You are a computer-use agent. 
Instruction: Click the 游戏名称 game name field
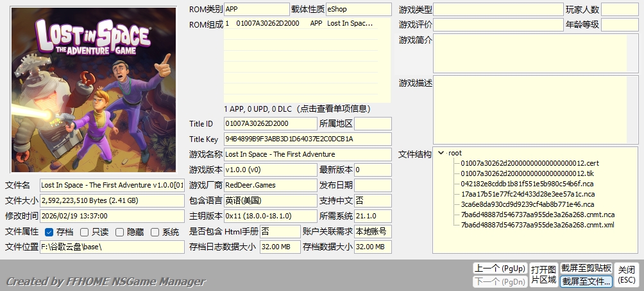pyautogui.click(x=307, y=154)
